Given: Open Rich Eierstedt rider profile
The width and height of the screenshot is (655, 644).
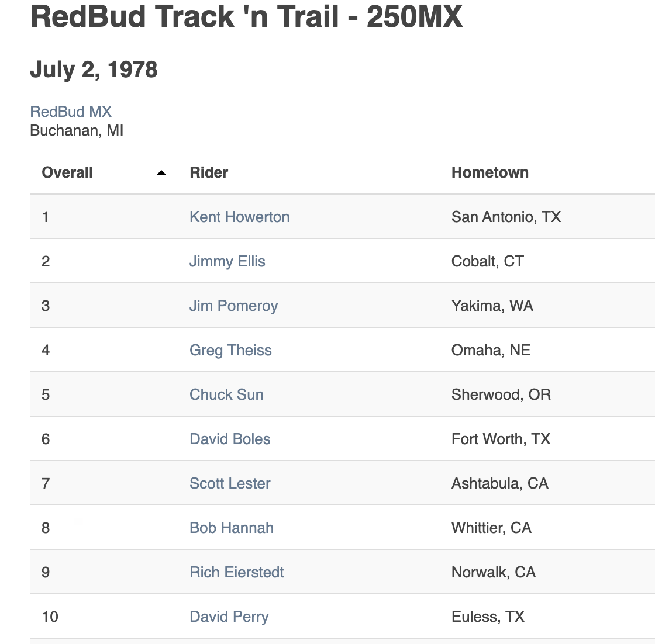Looking at the screenshot, I should click(x=236, y=573).
